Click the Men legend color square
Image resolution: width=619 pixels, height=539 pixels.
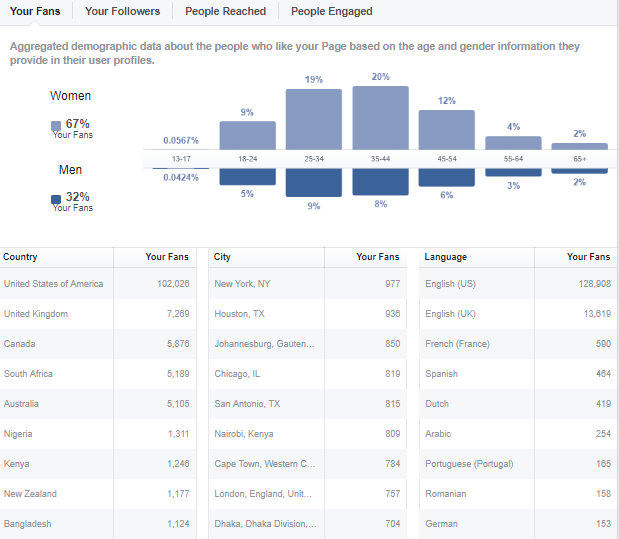[56, 199]
